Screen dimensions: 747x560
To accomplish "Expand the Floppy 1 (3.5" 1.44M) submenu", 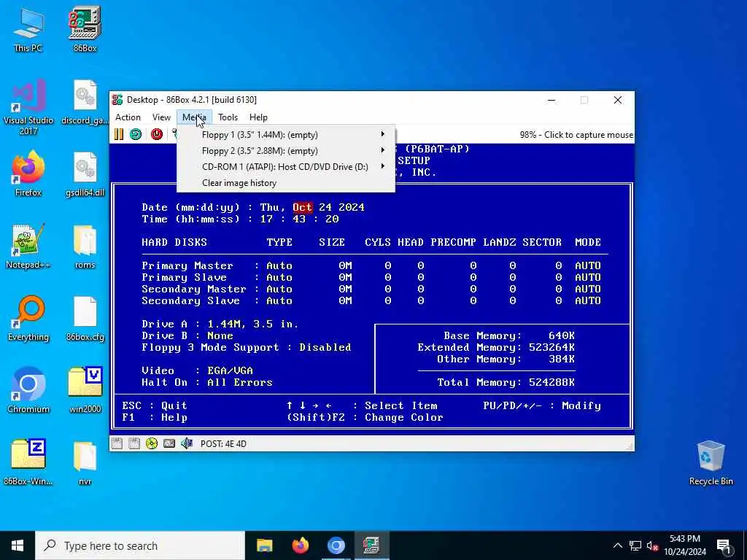I will click(285, 135).
